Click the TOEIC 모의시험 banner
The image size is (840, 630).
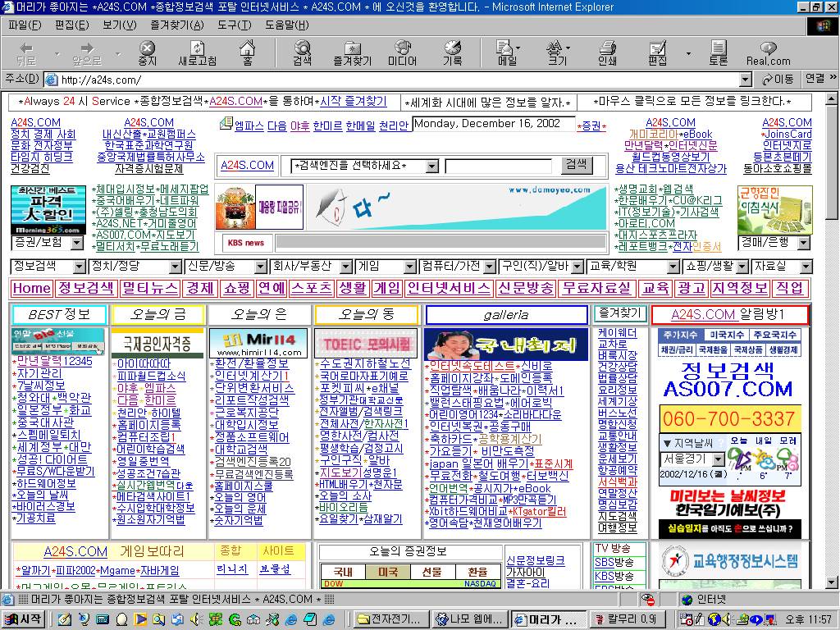367,343
